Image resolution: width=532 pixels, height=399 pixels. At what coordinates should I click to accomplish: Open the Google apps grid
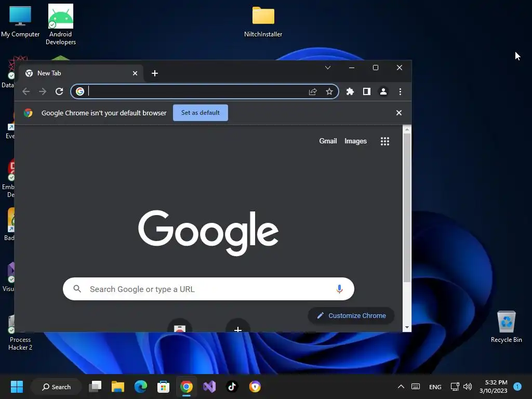[385, 141]
